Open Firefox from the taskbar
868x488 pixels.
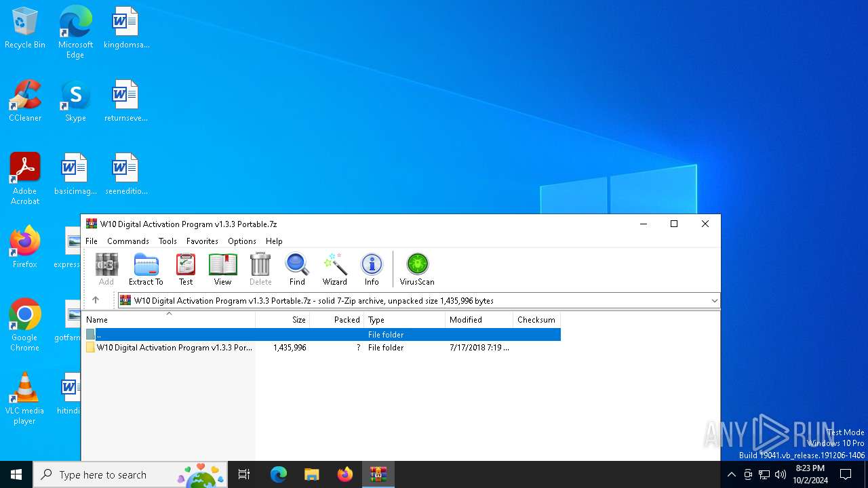coord(345,474)
